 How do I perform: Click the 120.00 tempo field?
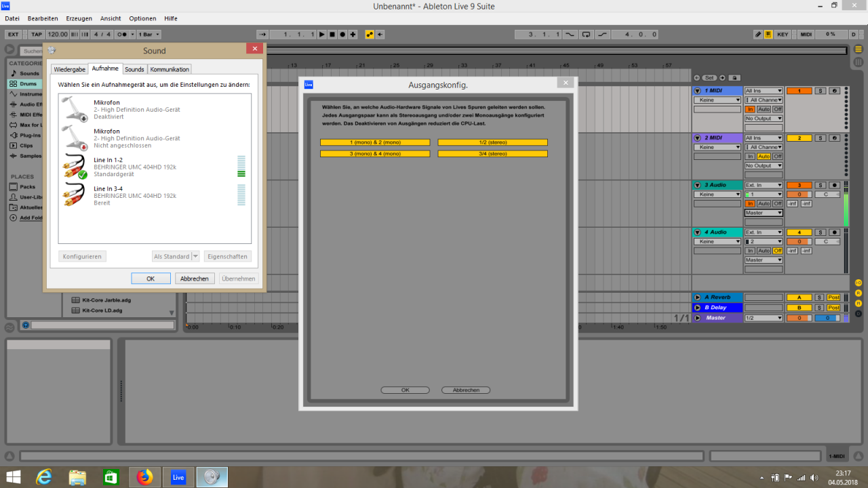tap(58, 34)
